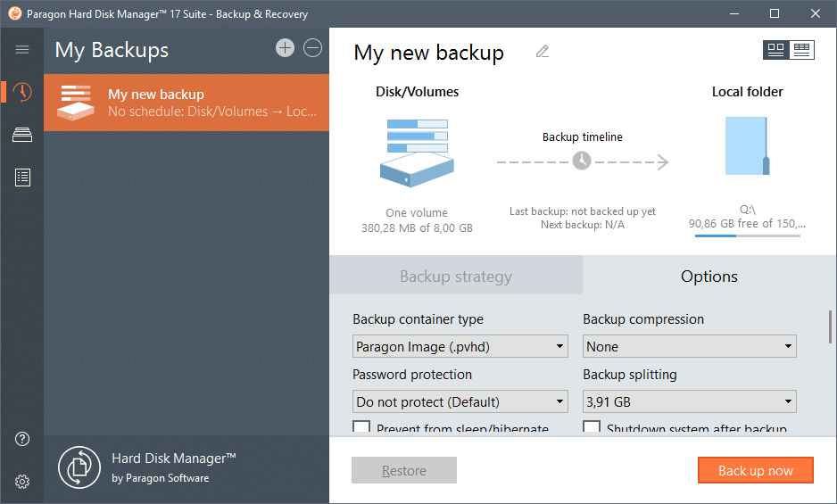837x504 pixels.
Task: Click the backup timeline clock marker
Action: (582, 161)
